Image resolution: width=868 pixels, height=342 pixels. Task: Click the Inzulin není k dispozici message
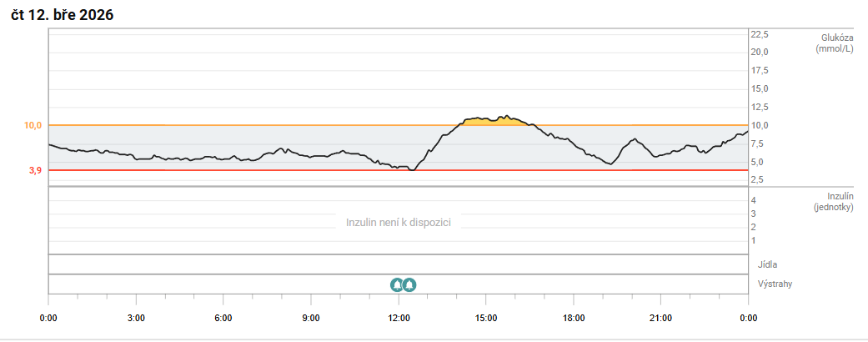pyautogui.click(x=399, y=223)
